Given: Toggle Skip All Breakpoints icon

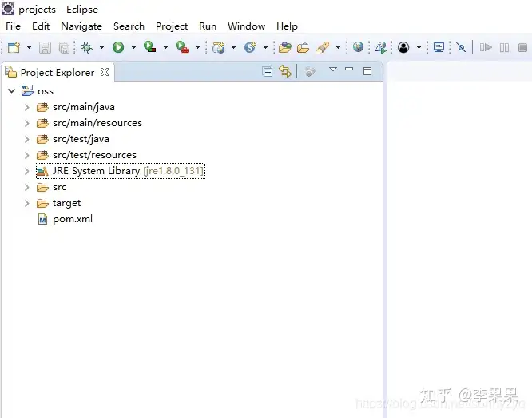Looking at the screenshot, I should pos(461,47).
